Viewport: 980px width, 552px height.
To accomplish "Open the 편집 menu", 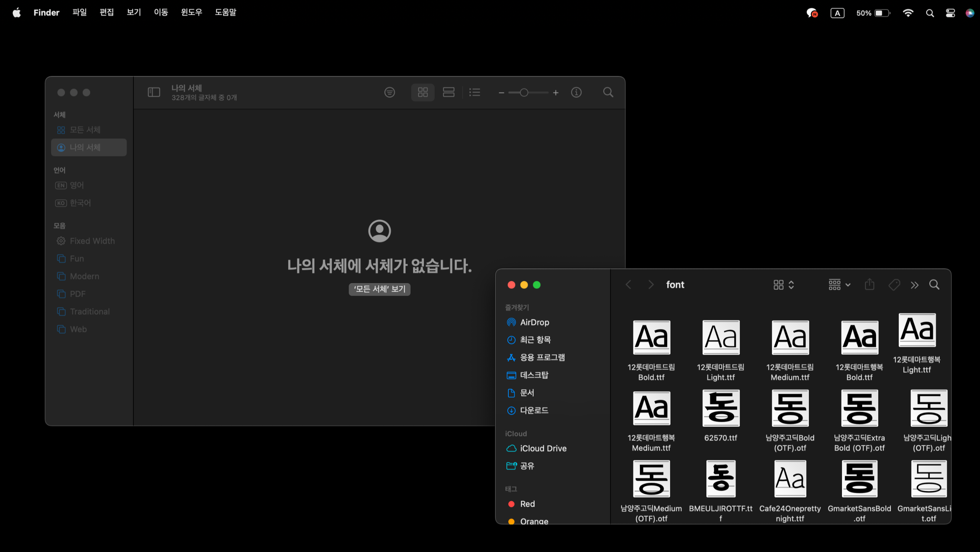I will 106,12.
